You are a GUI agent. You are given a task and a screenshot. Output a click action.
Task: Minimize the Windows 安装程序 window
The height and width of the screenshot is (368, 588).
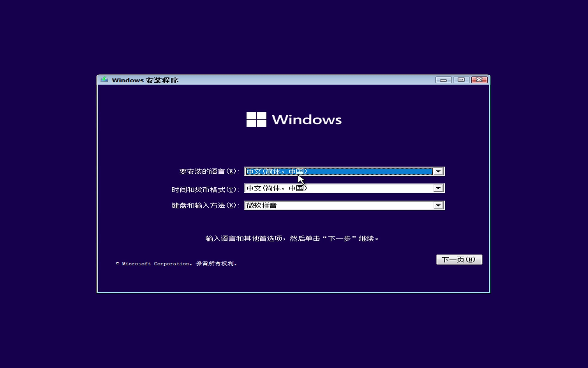tap(443, 80)
